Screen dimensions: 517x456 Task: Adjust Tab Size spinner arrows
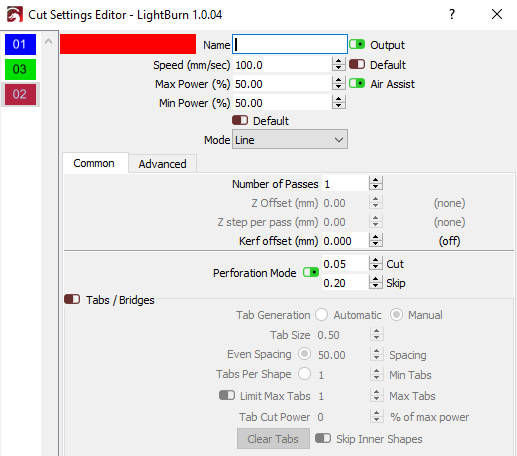377,335
